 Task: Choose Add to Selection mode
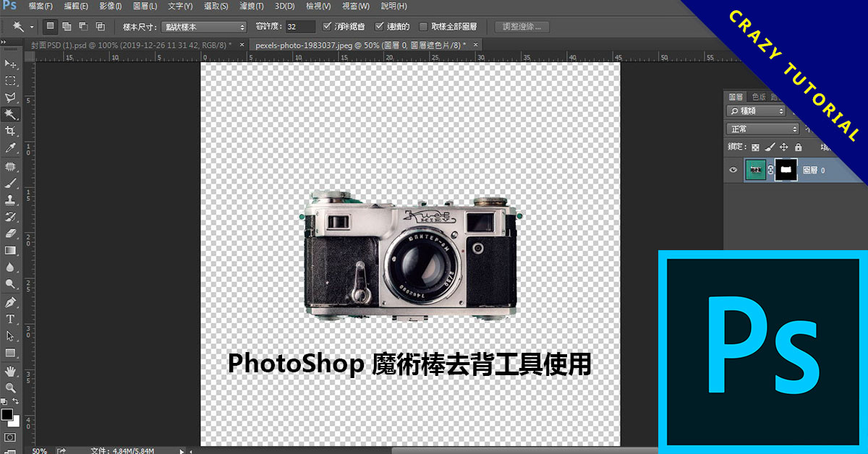tap(67, 27)
